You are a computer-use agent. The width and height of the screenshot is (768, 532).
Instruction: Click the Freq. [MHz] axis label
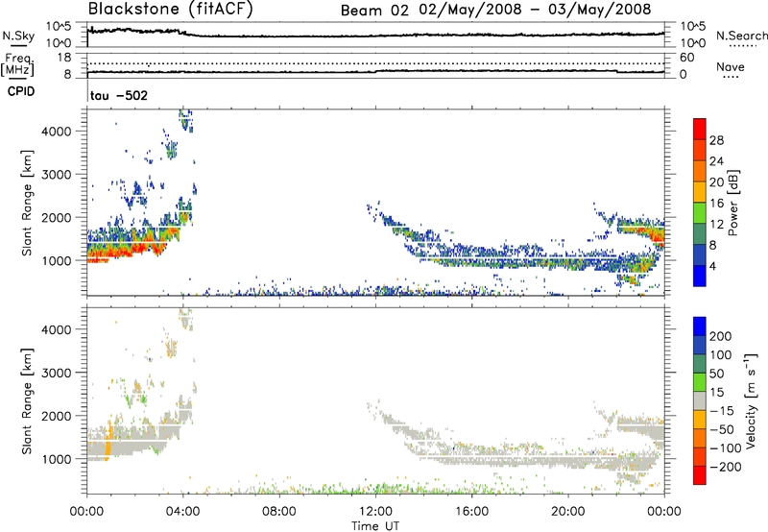17,63
